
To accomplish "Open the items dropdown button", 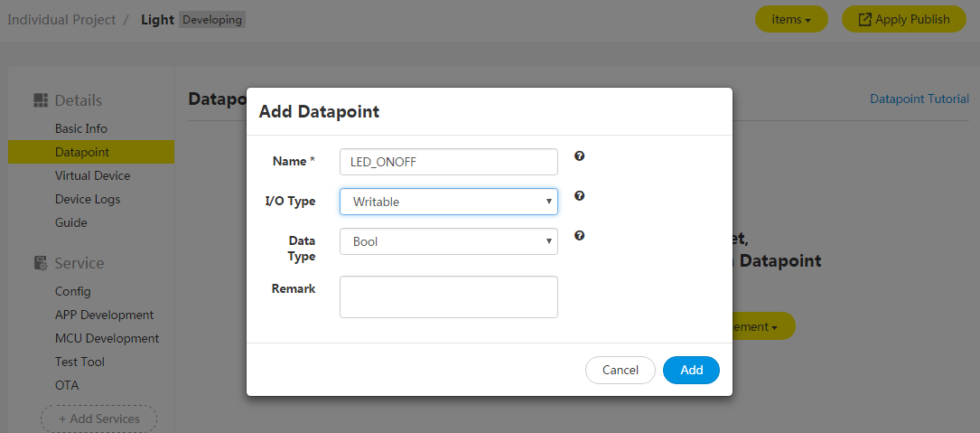I will (x=791, y=19).
